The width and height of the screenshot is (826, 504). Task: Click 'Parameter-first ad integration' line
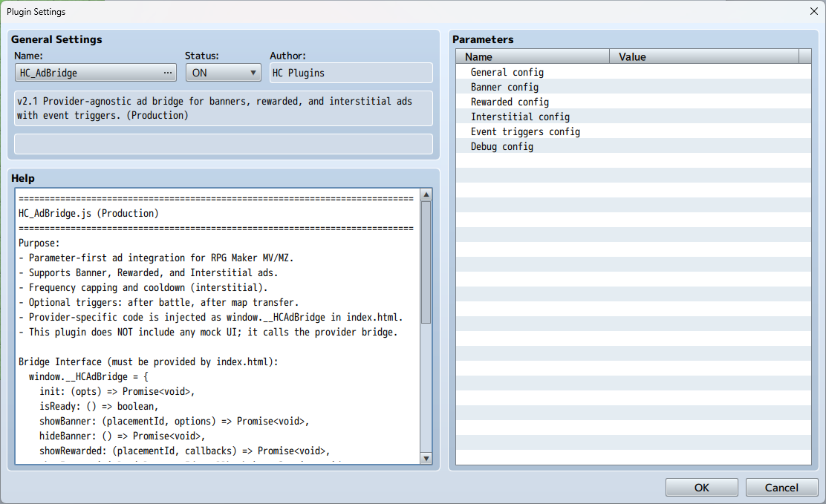pyautogui.click(x=156, y=258)
